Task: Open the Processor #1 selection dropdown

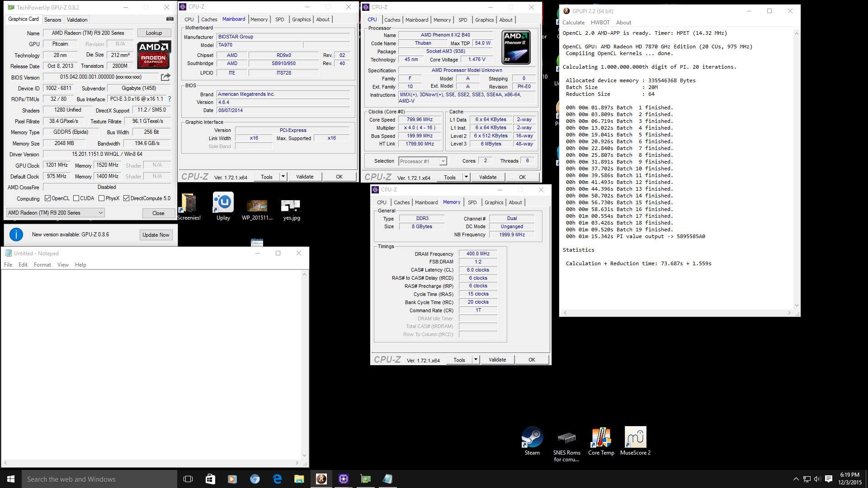Action: [x=423, y=161]
